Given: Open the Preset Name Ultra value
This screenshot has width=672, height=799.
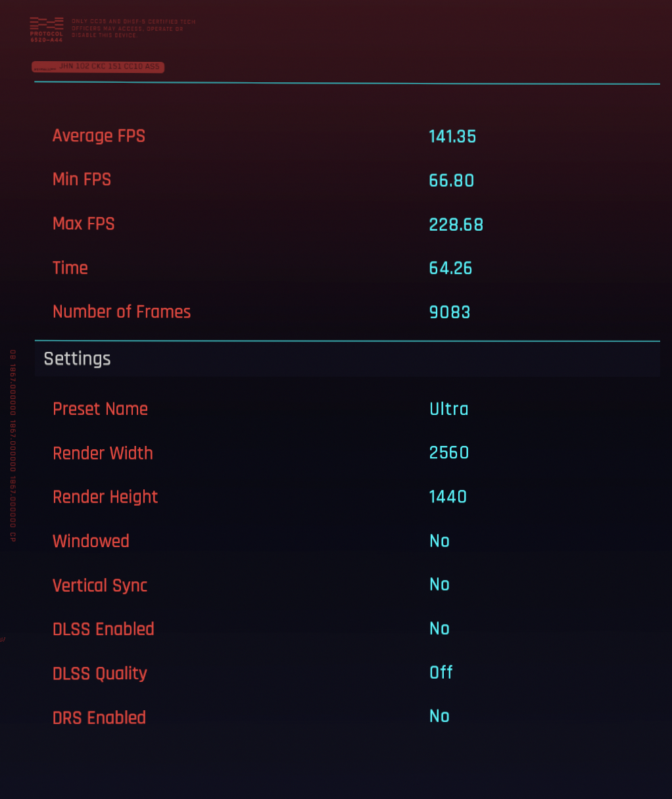Looking at the screenshot, I should click(449, 409).
